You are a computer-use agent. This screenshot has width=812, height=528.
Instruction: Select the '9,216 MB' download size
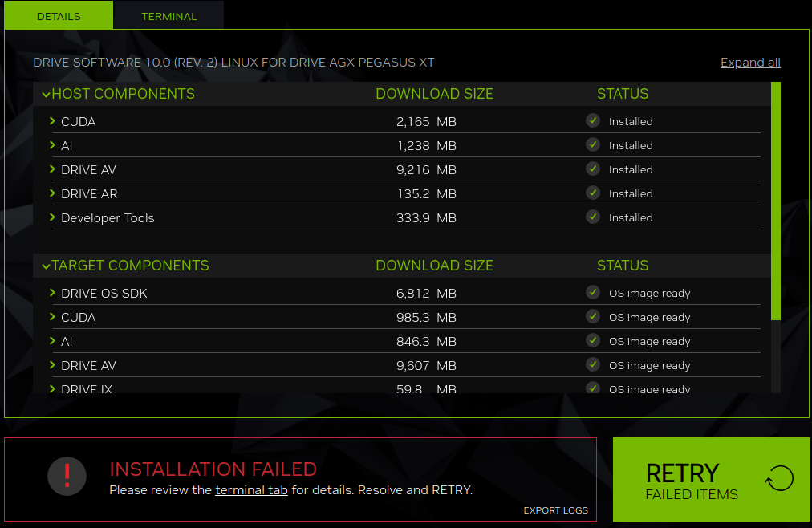point(426,170)
